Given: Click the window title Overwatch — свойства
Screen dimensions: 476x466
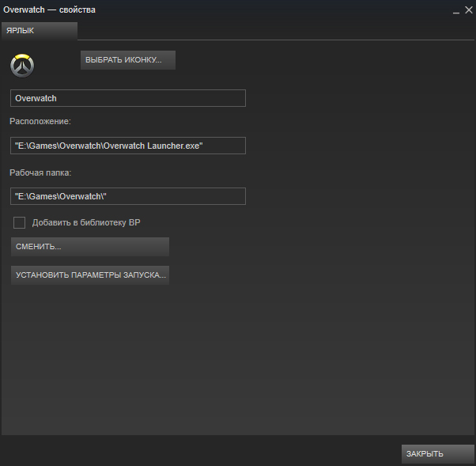Looking at the screenshot, I should coord(49,9).
